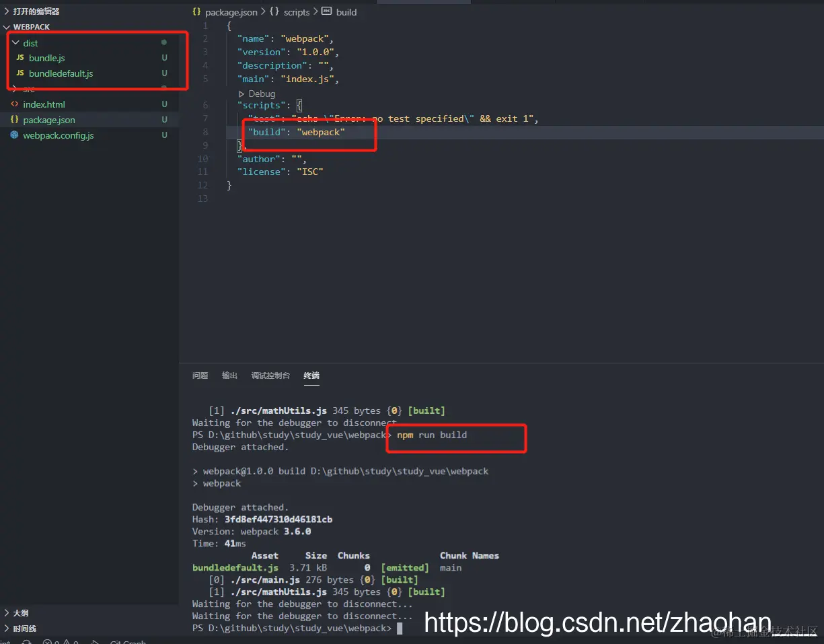This screenshot has width=824, height=644.
Task: Click line number 1 in the editor gutter
Action: click(x=205, y=26)
